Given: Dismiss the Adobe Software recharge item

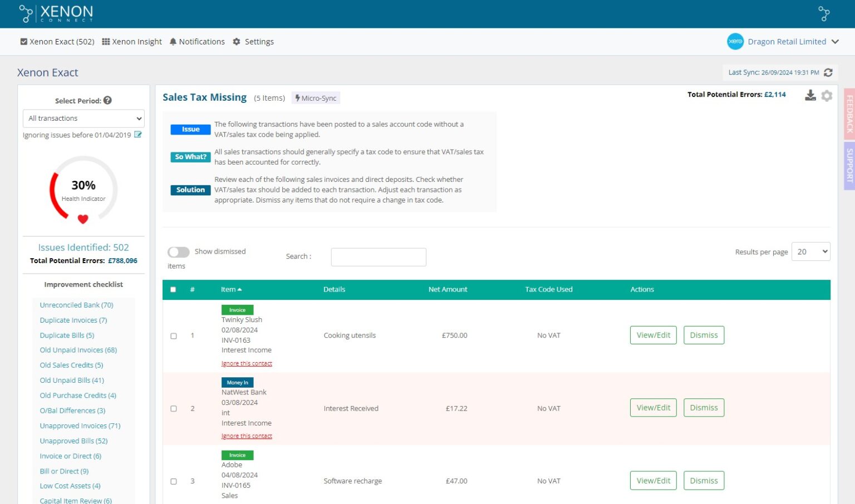Looking at the screenshot, I should 704,481.
